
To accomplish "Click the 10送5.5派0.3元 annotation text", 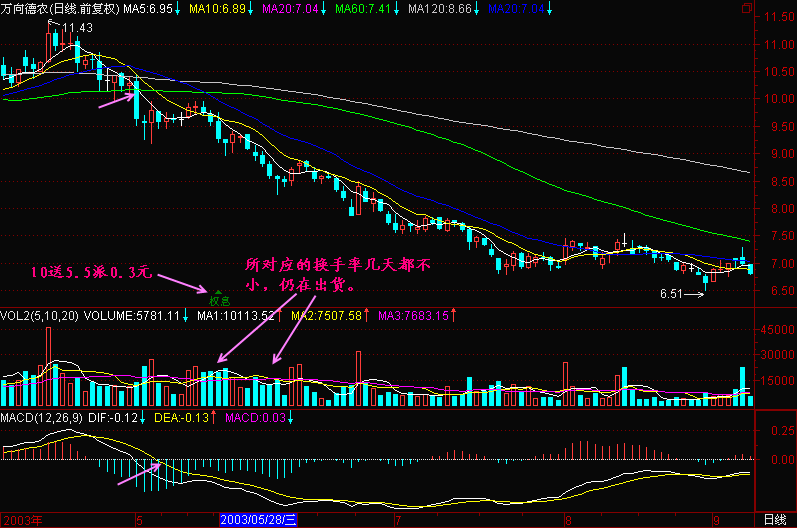I will coord(90,272).
